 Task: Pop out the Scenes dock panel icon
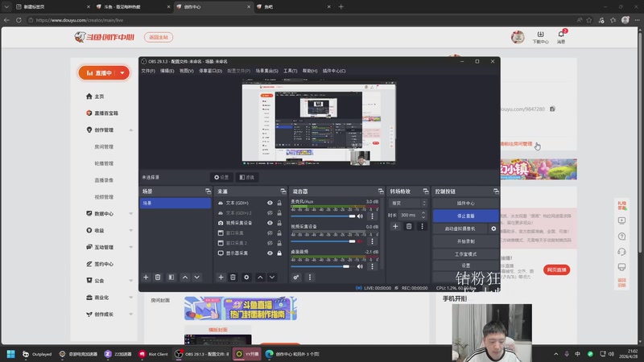(208, 191)
